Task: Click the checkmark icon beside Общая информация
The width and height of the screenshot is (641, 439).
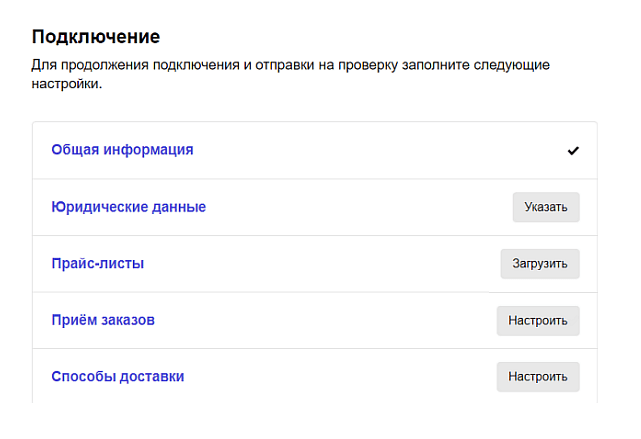Action: pyautogui.click(x=573, y=151)
